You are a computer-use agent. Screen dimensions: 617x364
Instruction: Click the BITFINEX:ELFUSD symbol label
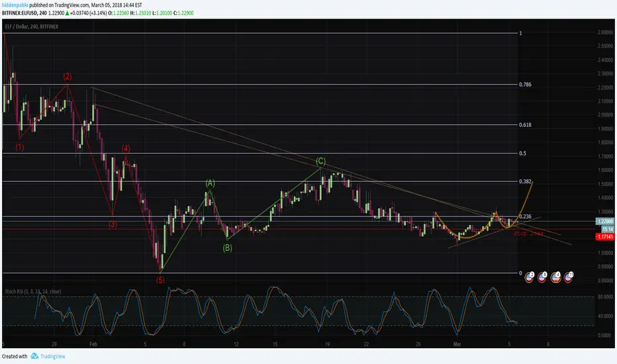pos(19,13)
